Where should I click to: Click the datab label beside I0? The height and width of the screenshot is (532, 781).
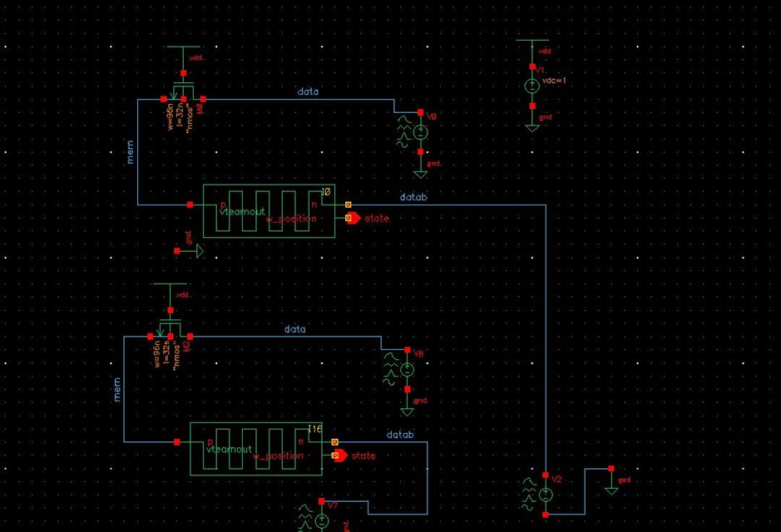point(413,197)
